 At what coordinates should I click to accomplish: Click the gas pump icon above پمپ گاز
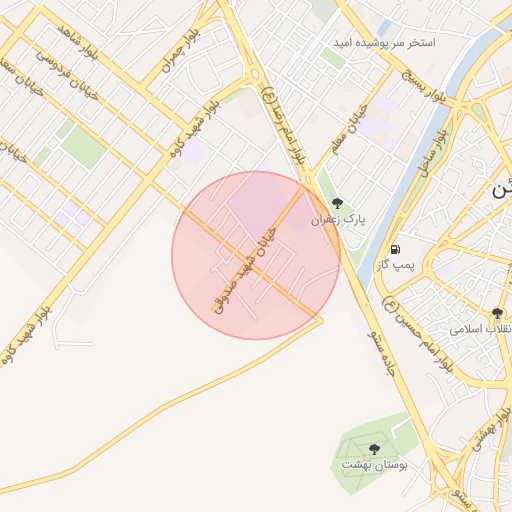coord(395,249)
